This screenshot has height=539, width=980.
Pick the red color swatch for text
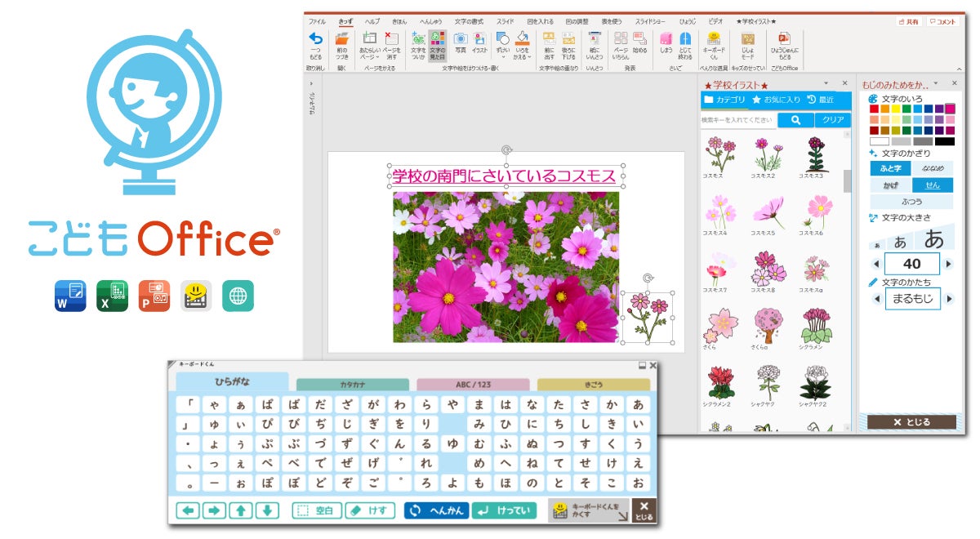tap(875, 109)
